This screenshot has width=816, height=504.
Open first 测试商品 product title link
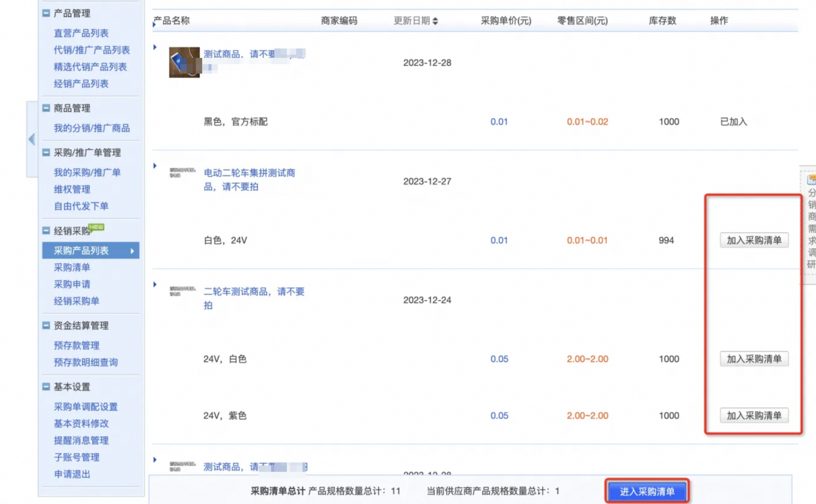tap(254, 54)
